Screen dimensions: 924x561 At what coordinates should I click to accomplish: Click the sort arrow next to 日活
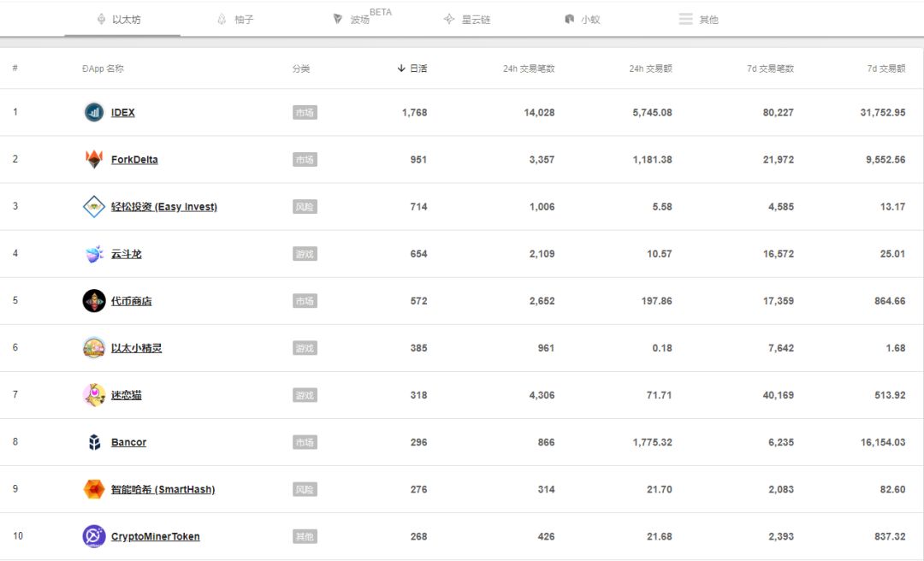coord(401,68)
